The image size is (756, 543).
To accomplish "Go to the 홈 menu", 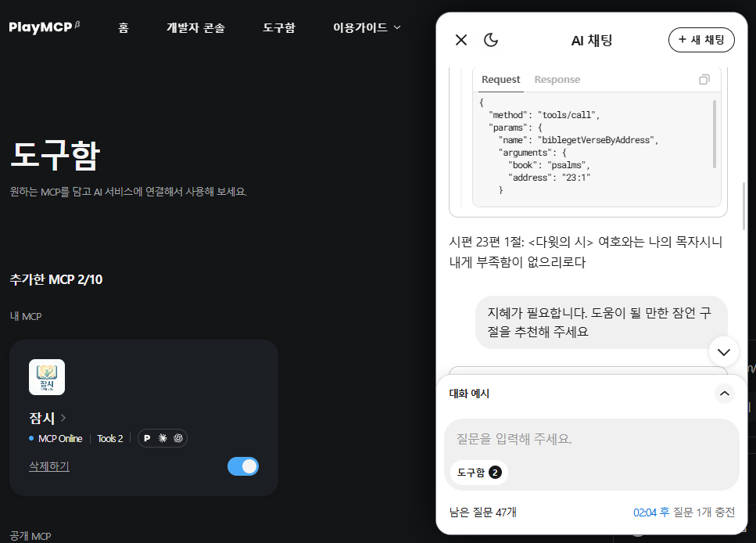I will (x=124, y=28).
